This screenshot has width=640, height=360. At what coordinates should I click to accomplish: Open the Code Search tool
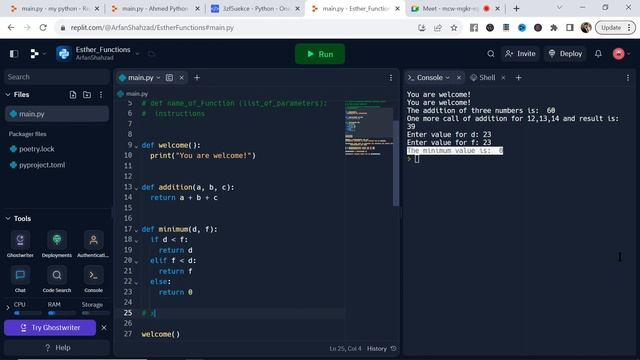tap(57, 279)
